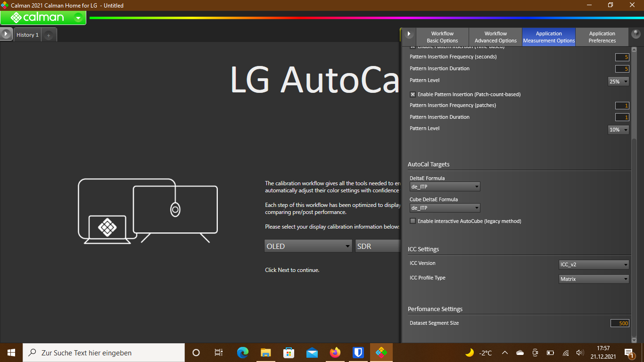Open OneDrive cloud tray icon

[520, 353]
